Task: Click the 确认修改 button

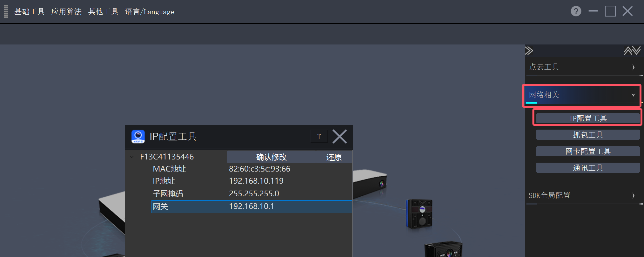Action: click(272, 157)
